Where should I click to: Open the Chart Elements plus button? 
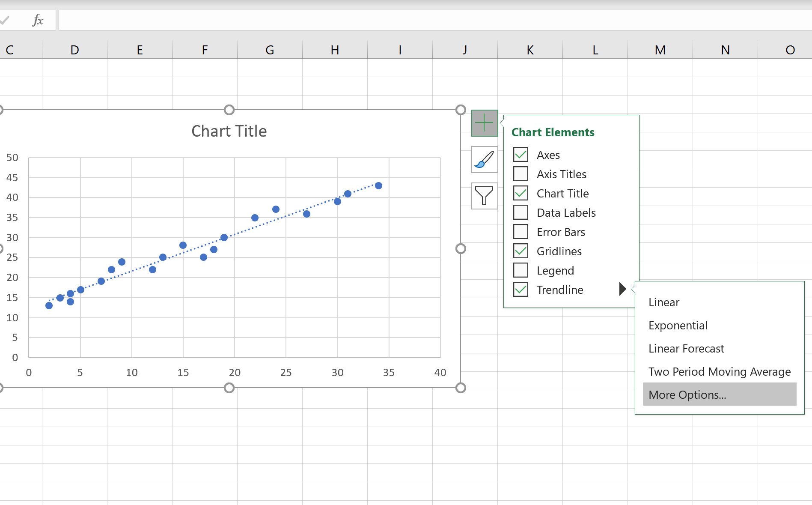pos(484,123)
